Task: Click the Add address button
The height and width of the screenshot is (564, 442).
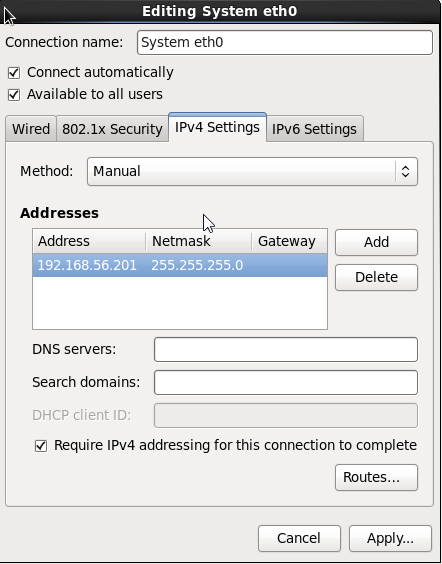Action: pyautogui.click(x=376, y=242)
